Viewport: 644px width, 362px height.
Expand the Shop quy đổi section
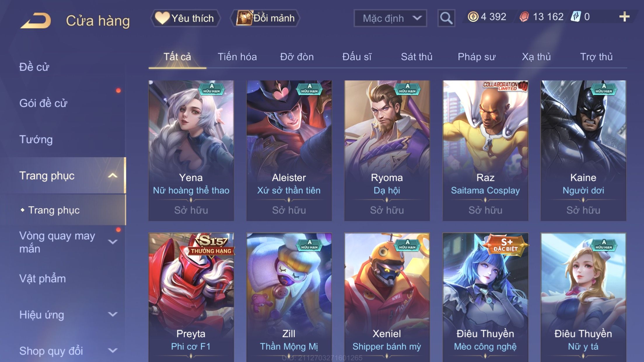pos(113,351)
